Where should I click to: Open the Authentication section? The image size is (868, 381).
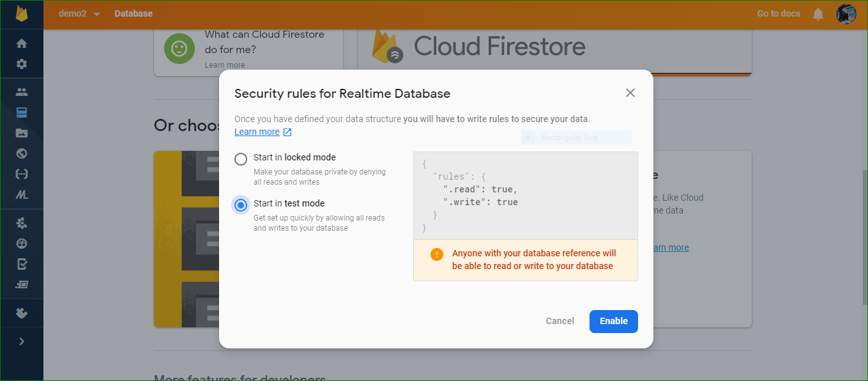[22, 91]
